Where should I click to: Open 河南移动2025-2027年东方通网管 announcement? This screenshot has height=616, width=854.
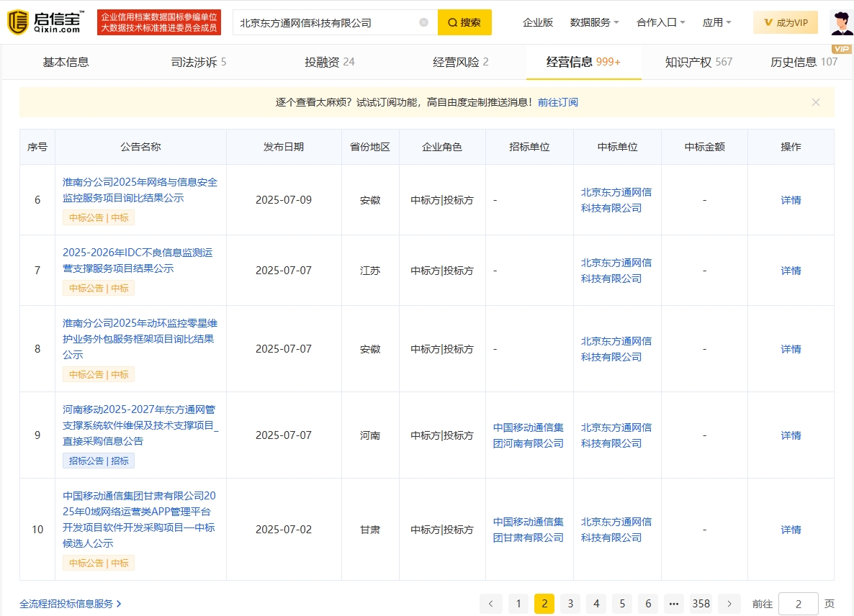pyautogui.click(x=140, y=425)
